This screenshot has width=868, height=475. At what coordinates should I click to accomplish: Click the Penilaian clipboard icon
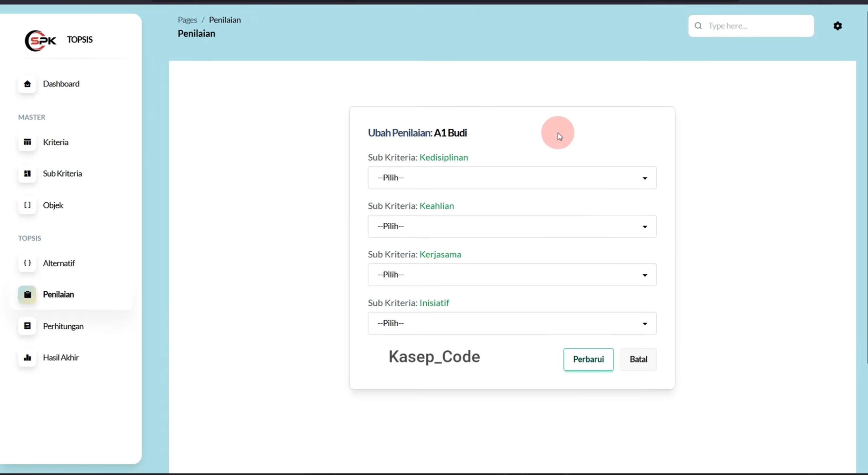pos(27,294)
